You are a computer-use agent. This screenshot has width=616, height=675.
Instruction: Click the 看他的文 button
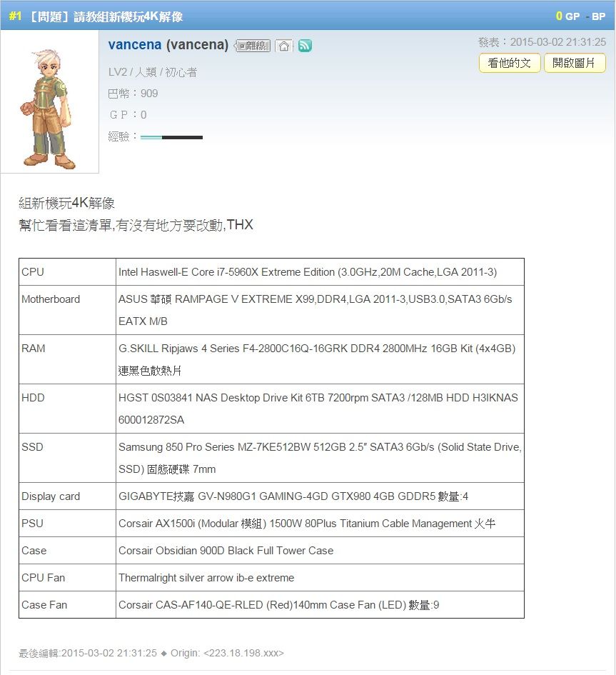pos(510,63)
